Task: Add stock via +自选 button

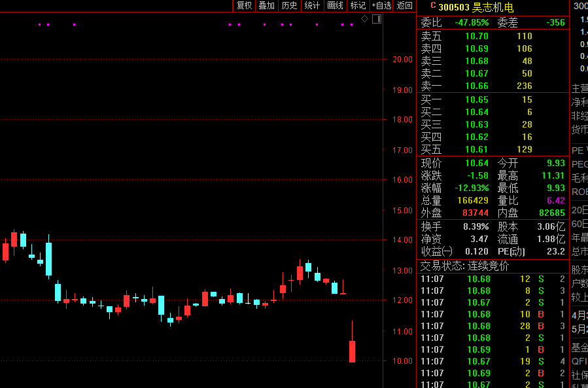Action: coord(381,6)
